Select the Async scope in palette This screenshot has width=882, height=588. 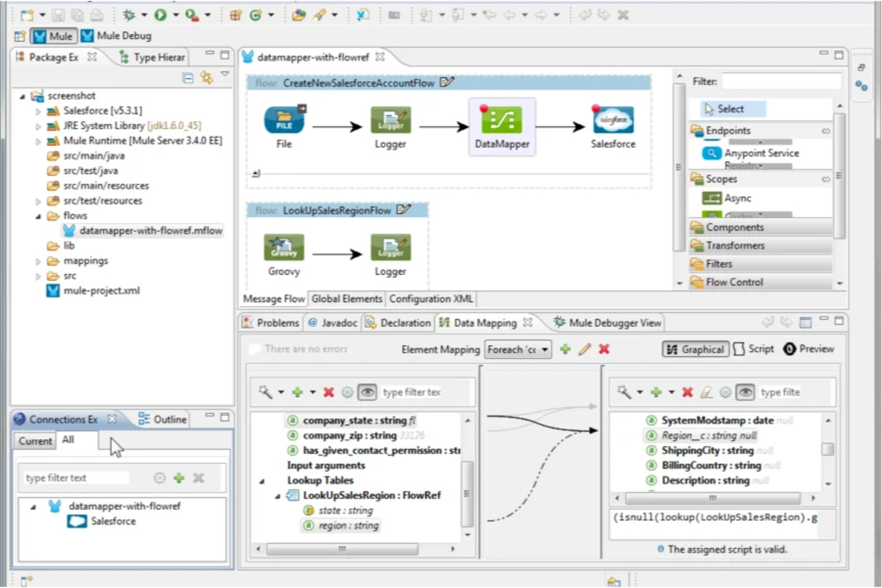click(727, 198)
